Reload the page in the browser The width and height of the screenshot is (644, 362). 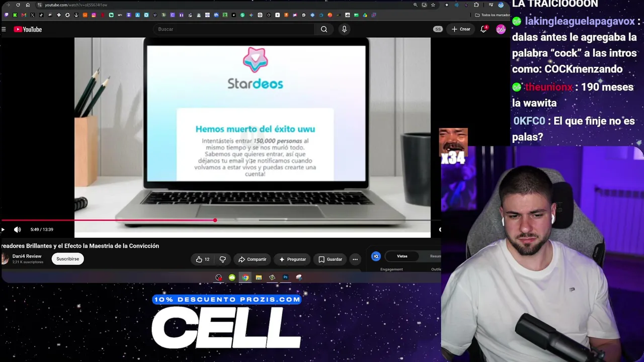coord(18,5)
